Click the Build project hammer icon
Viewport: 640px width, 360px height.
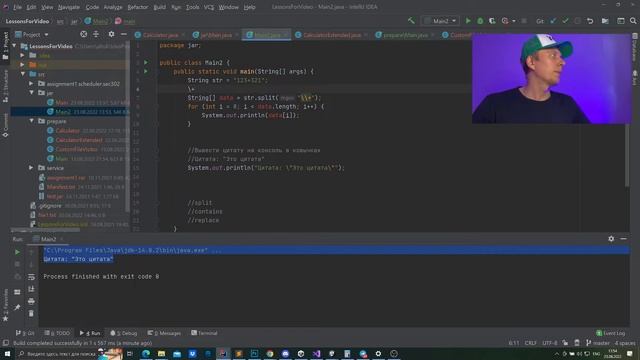(411, 21)
